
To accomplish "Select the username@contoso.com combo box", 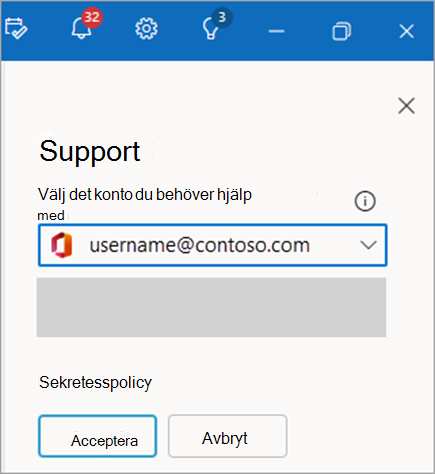I will 213,245.
